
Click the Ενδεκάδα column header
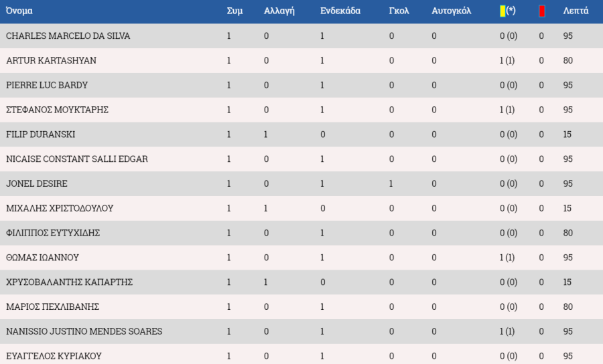(340, 11)
